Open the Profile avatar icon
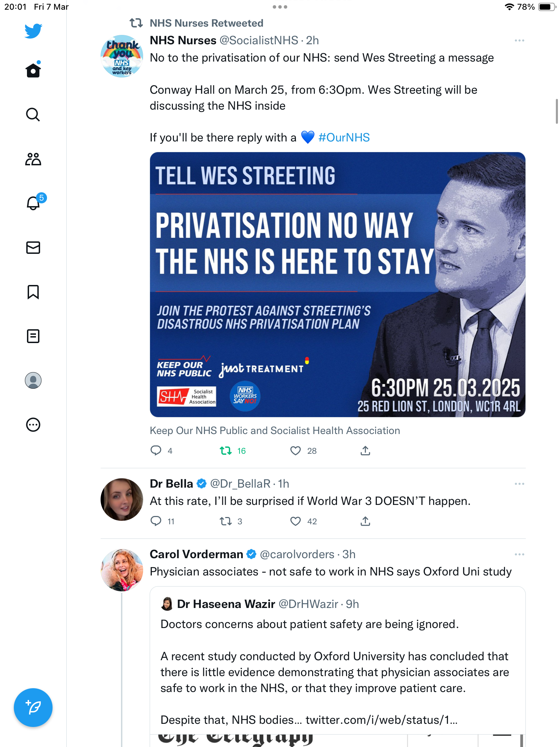This screenshot has width=560, height=747. tap(33, 380)
